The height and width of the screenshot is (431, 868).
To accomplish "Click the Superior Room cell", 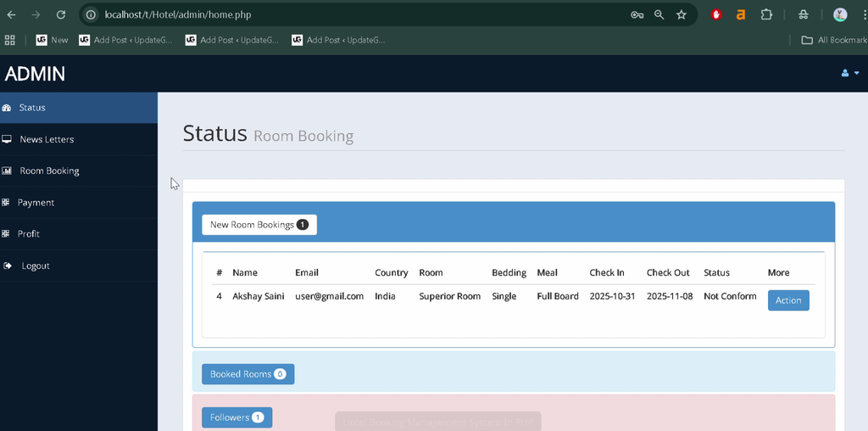I will click(450, 296).
